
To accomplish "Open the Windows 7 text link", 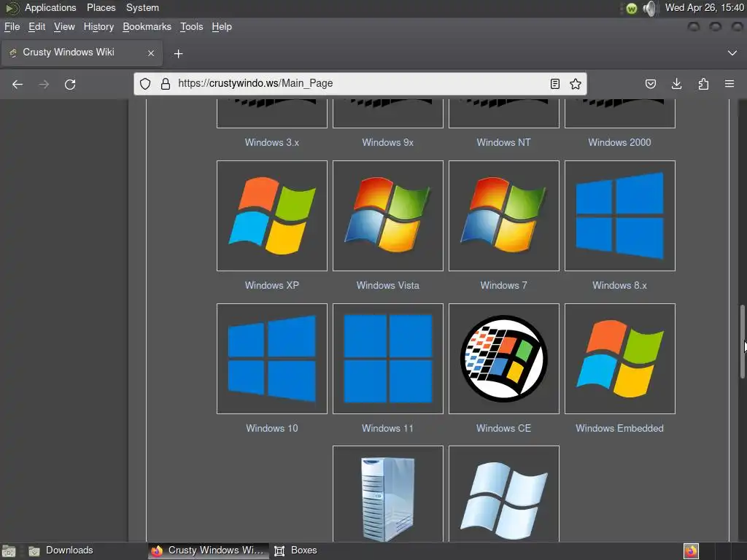I will point(503,285).
